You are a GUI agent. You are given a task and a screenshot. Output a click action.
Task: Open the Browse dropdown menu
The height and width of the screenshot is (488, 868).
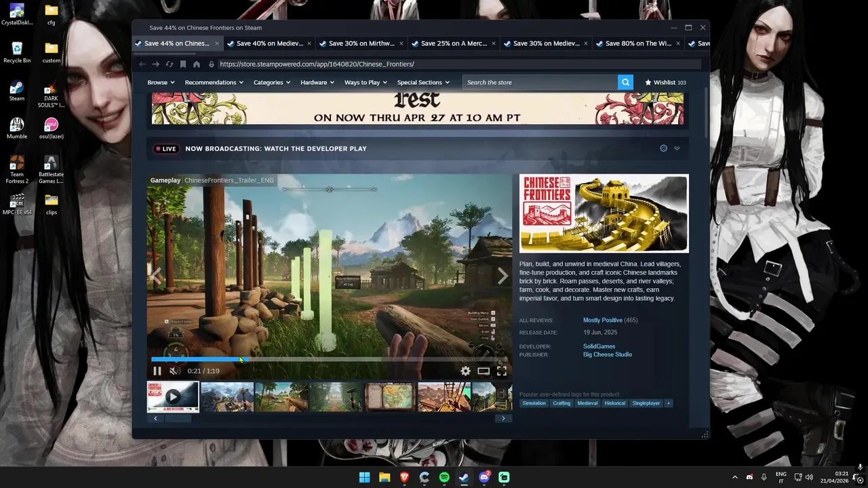pyautogui.click(x=161, y=82)
